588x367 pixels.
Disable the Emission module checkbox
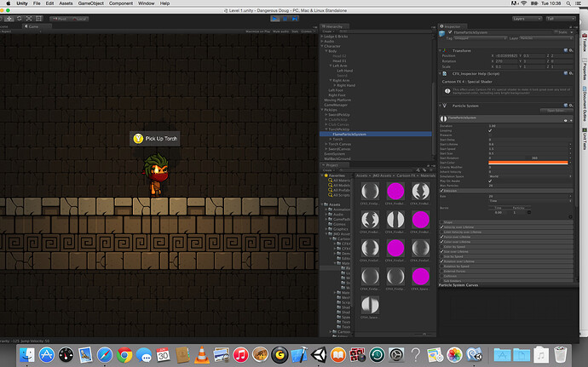pyautogui.click(x=441, y=191)
